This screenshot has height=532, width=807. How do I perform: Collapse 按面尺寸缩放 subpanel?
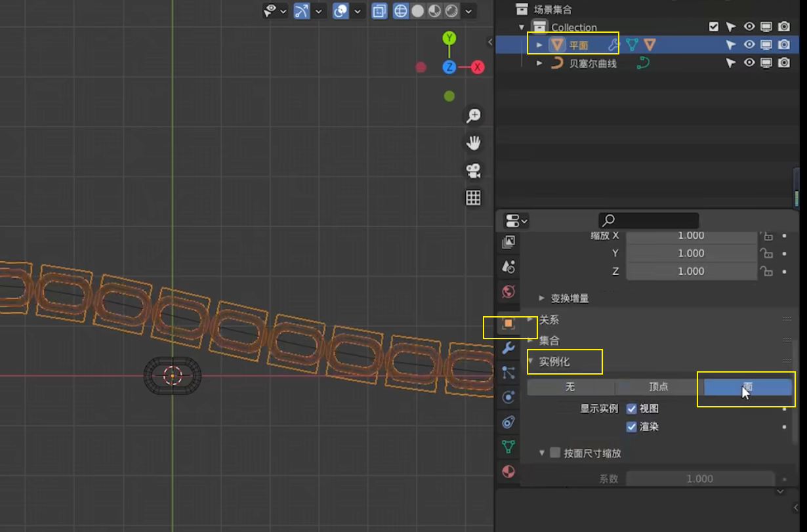pyautogui.click(x=542, y=453)
